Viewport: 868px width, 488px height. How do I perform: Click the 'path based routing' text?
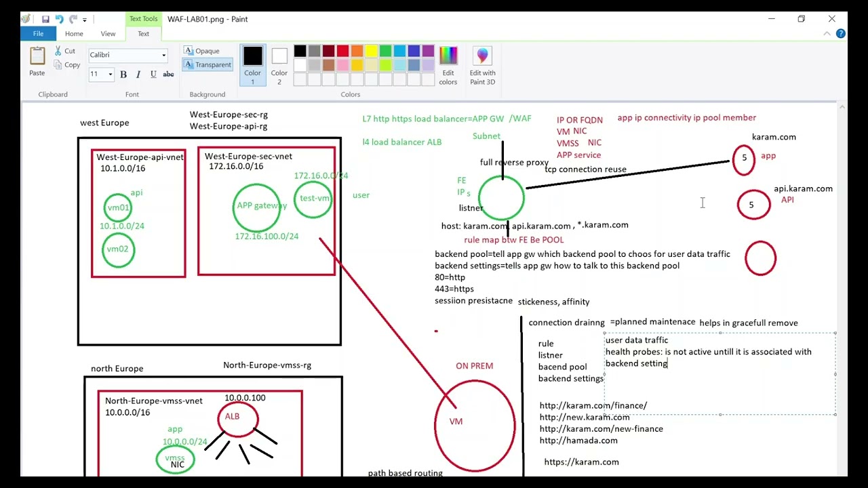tap(406, 473)
